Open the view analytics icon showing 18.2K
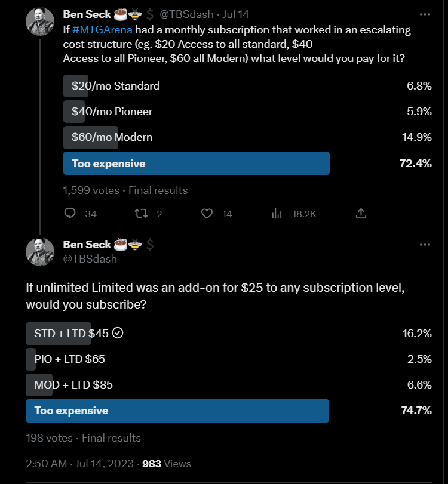 (x=277, y=214)
